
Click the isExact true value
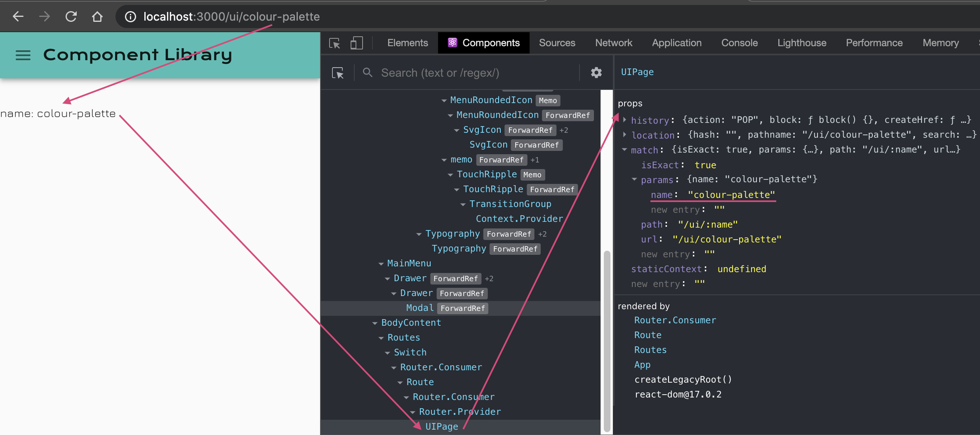[705, 165]
